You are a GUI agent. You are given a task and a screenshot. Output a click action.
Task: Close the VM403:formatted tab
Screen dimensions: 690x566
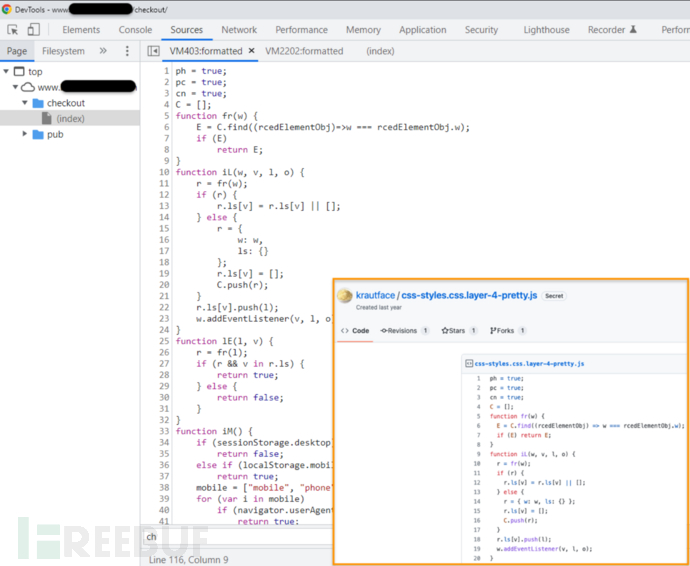(252, 51)
